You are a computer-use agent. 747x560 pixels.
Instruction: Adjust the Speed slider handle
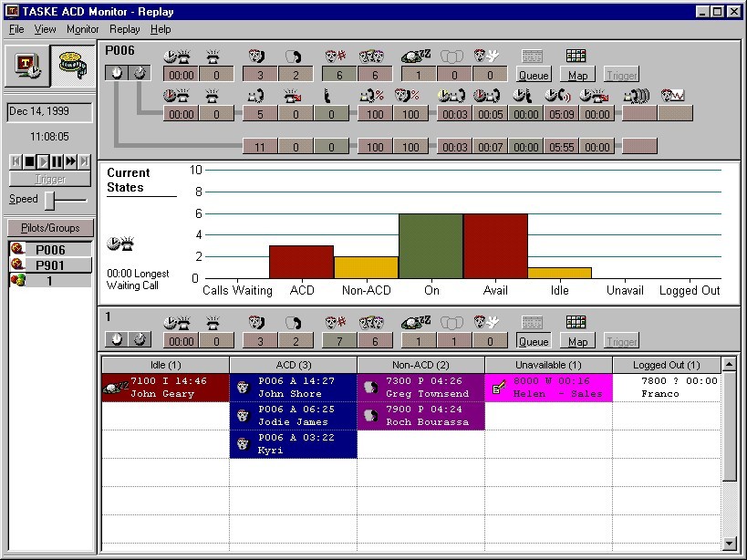(49, 200)
